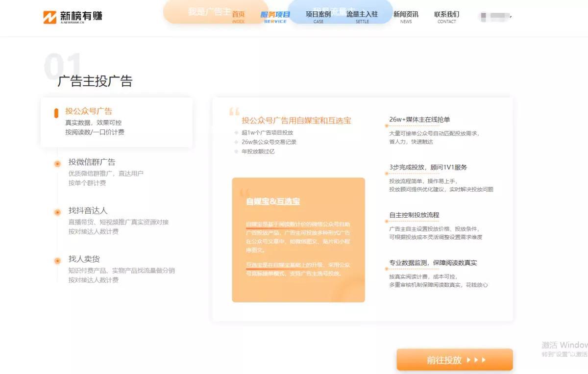588x374 pixels.
Task: Click the heading 3步完成投放，顾问1V1服务
Action: tap(428, 167)
